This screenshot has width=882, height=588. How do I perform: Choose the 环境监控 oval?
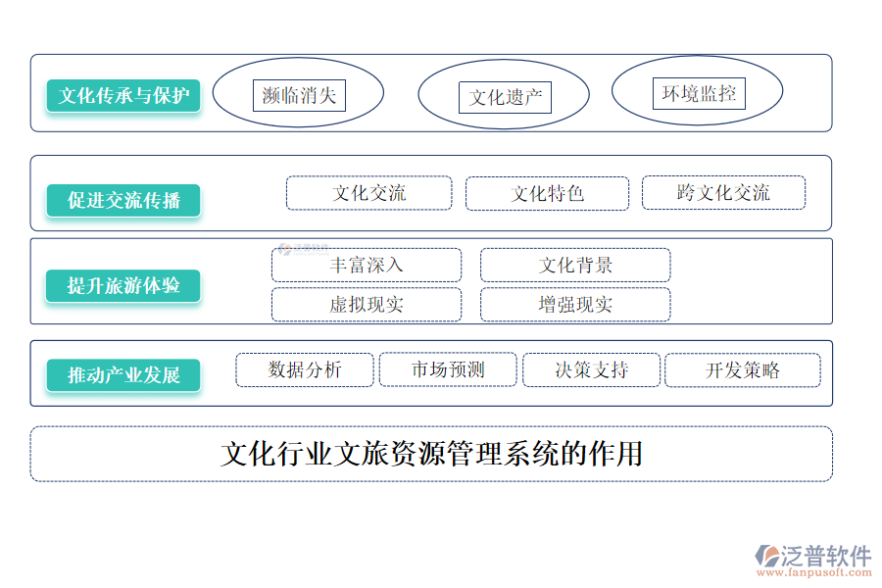(698, 93)
